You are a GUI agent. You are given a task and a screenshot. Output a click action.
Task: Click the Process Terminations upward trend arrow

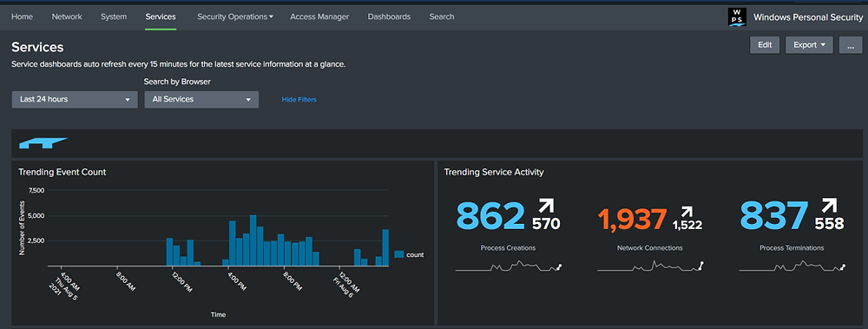pyautogui.click(x=830, y=206)
